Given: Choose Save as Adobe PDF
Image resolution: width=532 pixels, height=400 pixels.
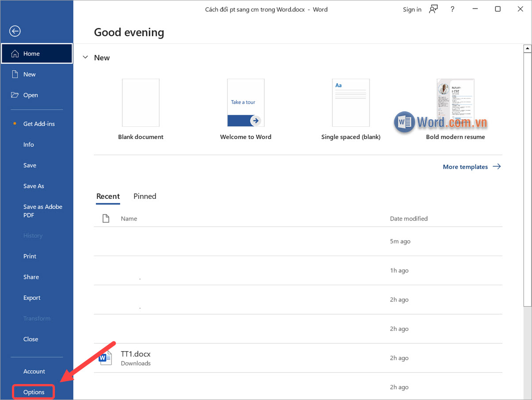Looking at the screenshot, I should click(x=42, y=211).
